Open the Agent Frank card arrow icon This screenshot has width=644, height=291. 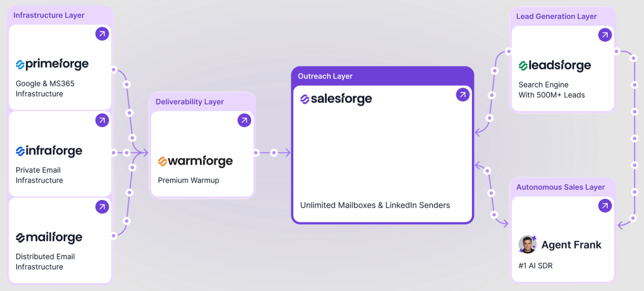(x=605, y=206)
